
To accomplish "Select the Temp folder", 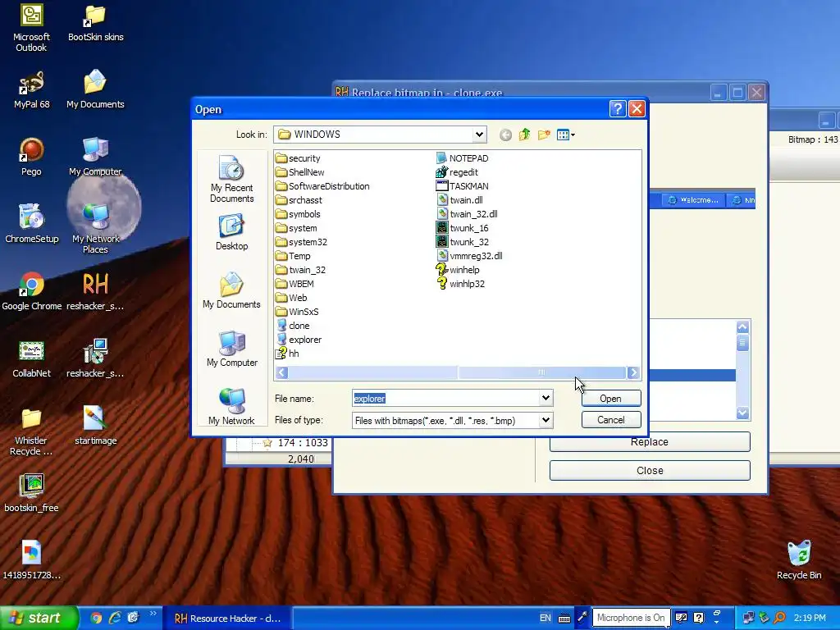I will [293, 256].
